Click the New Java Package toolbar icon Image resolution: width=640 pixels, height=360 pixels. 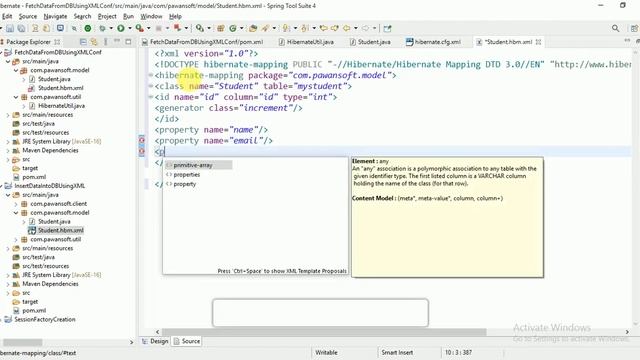221,28
